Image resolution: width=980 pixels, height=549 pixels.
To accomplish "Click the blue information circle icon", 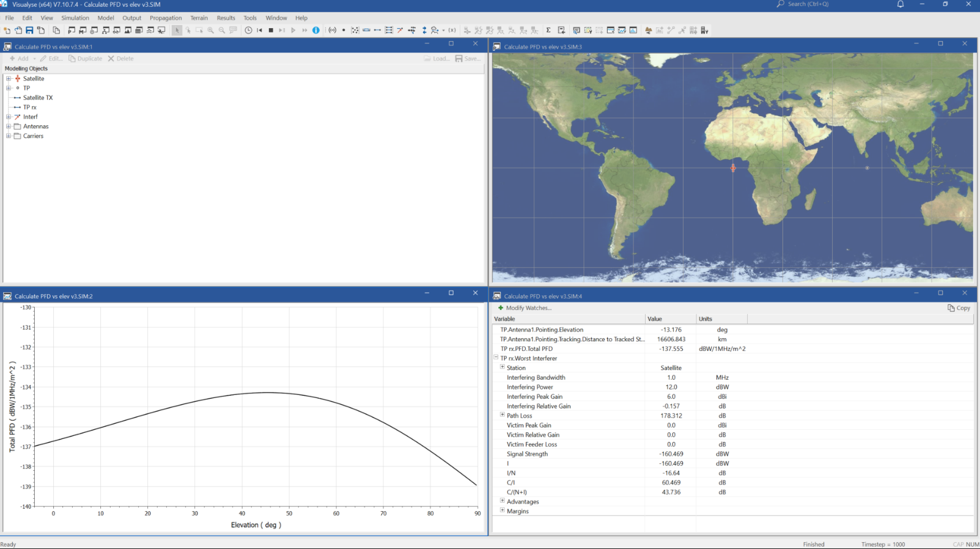I will 316,30.
